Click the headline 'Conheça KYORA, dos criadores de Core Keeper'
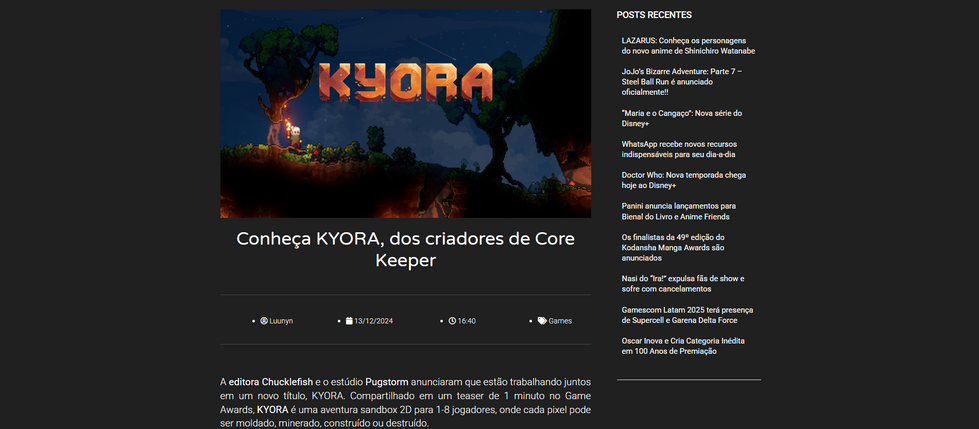This screenshot has height=429, width=979. click(x=405, y=249)
